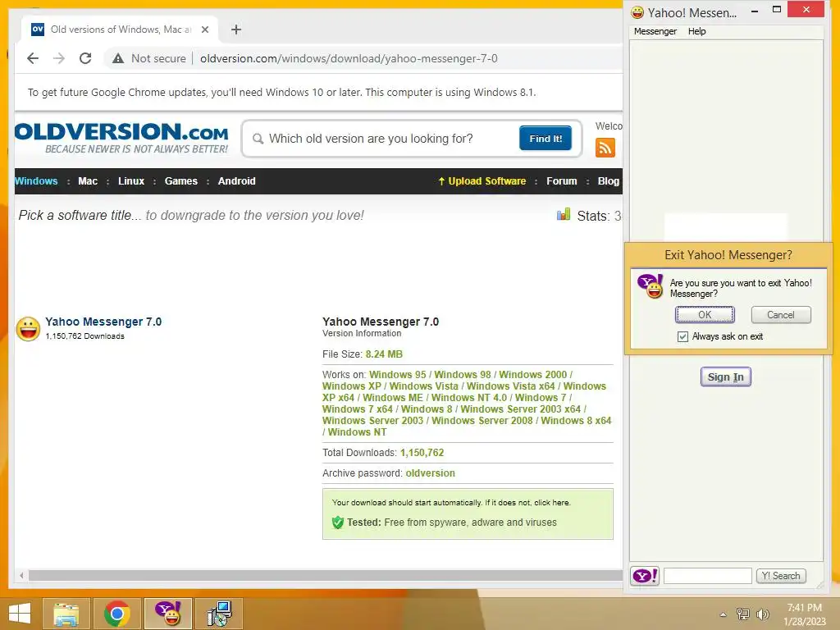840x630 pixels.
Task: Cancel the exit dialog
Action: click(x=781, y=314)
